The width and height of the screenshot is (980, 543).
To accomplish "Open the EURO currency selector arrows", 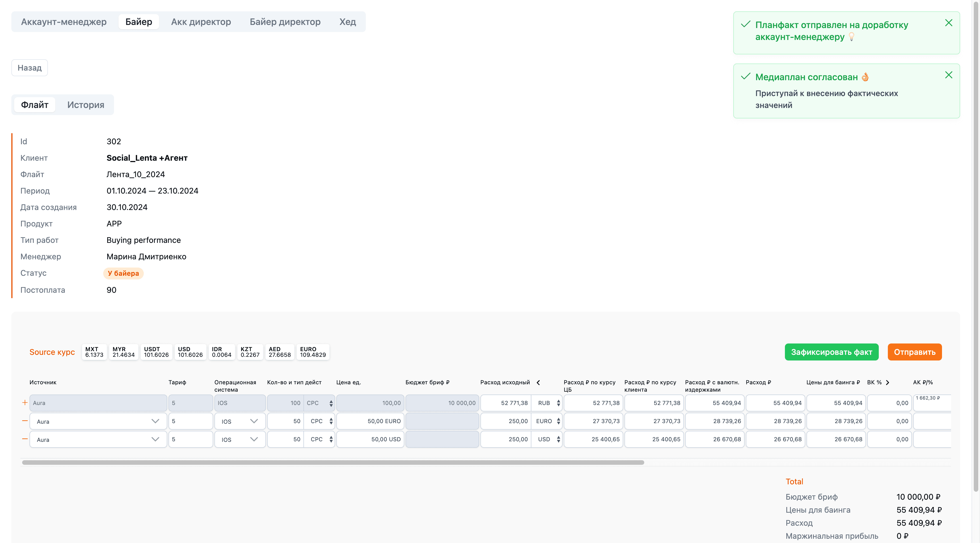I will click(558, 421).
